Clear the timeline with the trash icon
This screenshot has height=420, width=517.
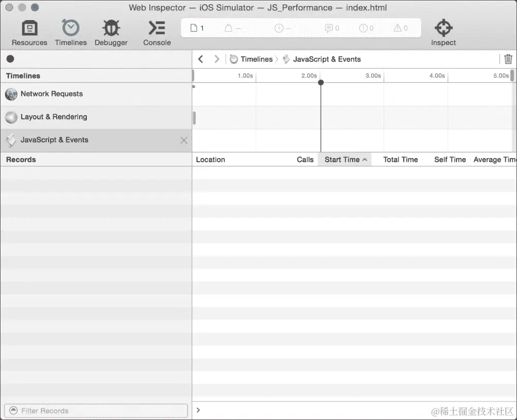point(508,59)
